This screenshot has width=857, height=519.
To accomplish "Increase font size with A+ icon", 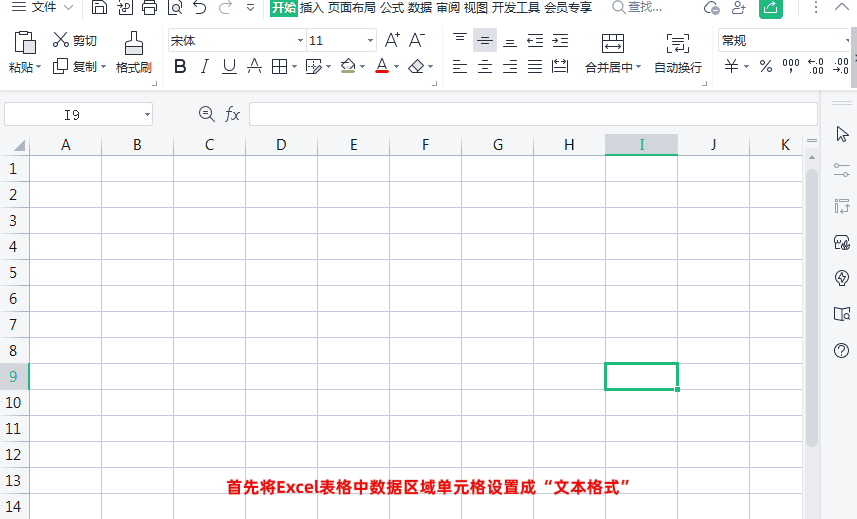I will tap(392, 40).
